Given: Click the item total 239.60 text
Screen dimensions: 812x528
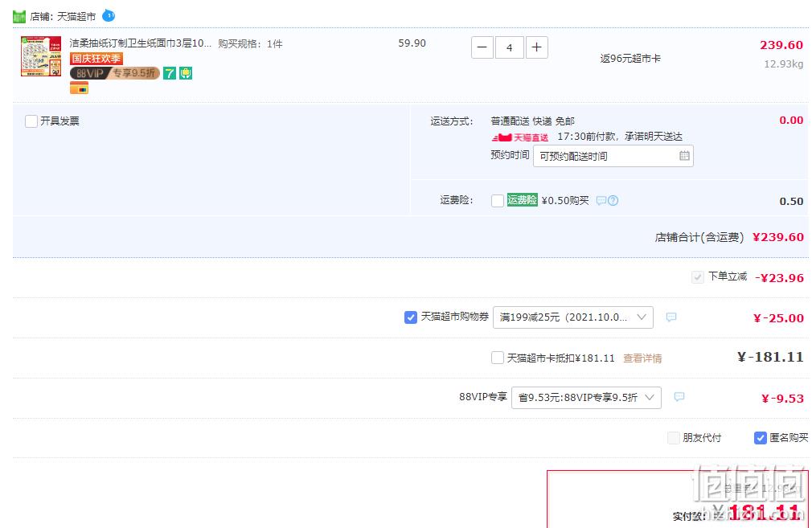Looking at the screenshot, I should [x=781, y=45].
